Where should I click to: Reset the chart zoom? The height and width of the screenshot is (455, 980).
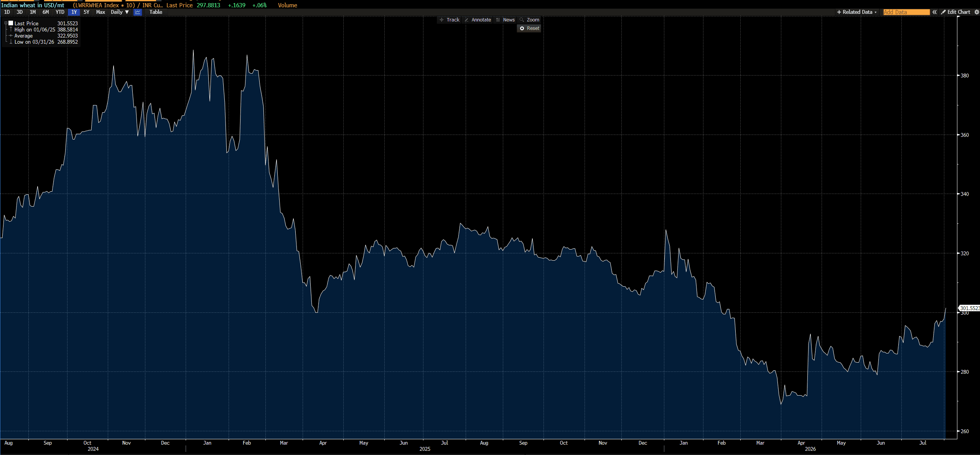[x=529, y=28]
